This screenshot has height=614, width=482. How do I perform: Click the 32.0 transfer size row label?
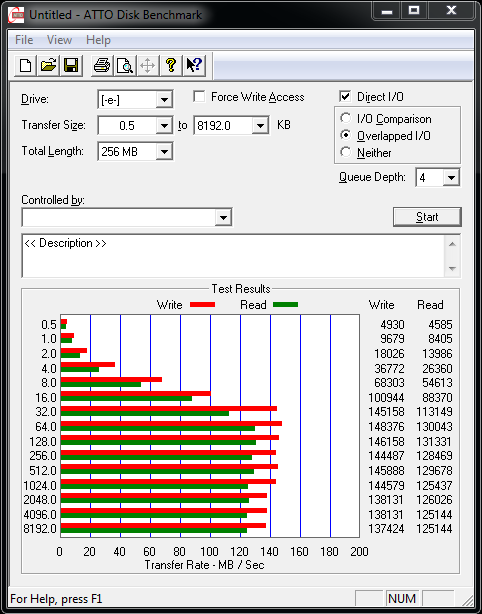point(46,412)
